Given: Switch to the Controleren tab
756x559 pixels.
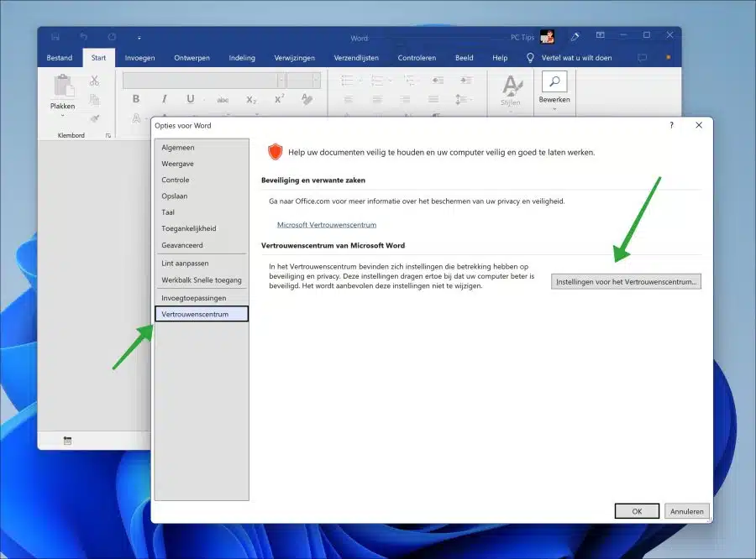Looking at the screenshot, I should pos(417,58).
